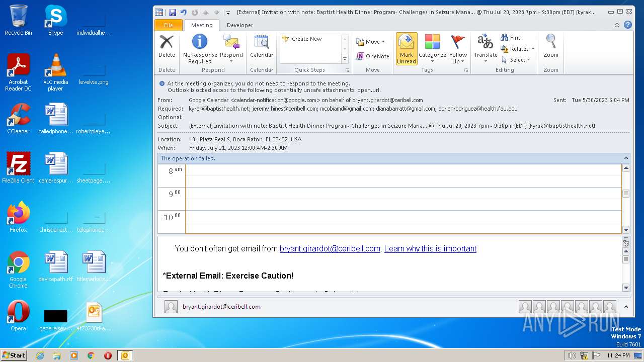Open Related dropdown menu
This screenshot has height=362, width=644.
coord(518,49)
